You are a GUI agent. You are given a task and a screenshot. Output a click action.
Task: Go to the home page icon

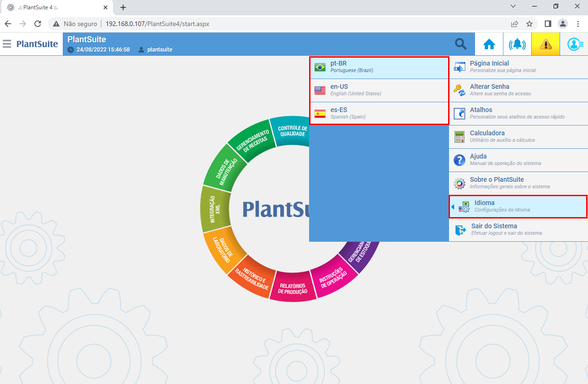(489, 44)
